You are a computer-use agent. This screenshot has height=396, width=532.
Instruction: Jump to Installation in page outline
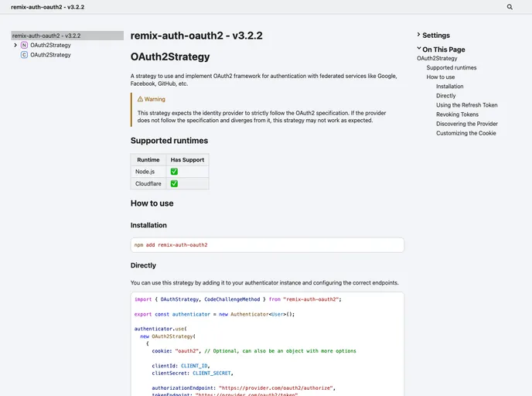(x=450, y=87)
